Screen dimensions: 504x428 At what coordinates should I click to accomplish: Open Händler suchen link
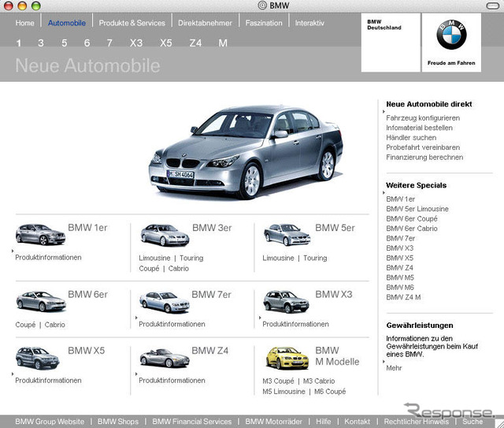pos(411,138)
